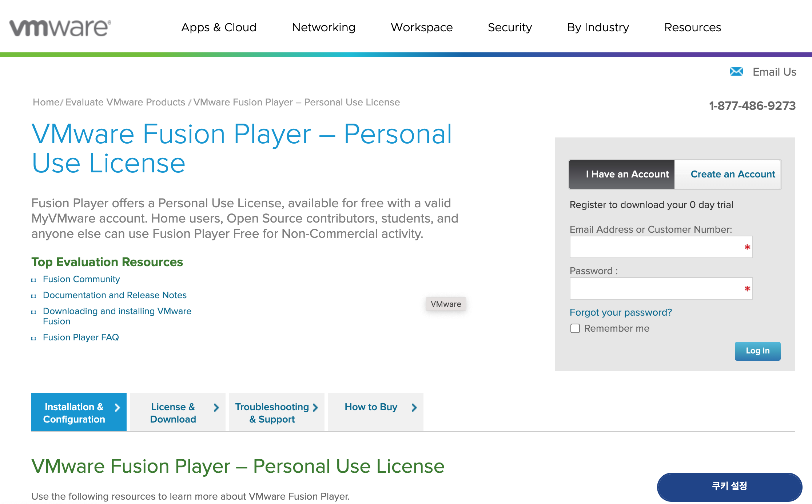Image resolution: width=812 pixels, height=504 pixels.
Task: Click chevron arrow beside Troubleshooting & Support
Action: point(315,408)
